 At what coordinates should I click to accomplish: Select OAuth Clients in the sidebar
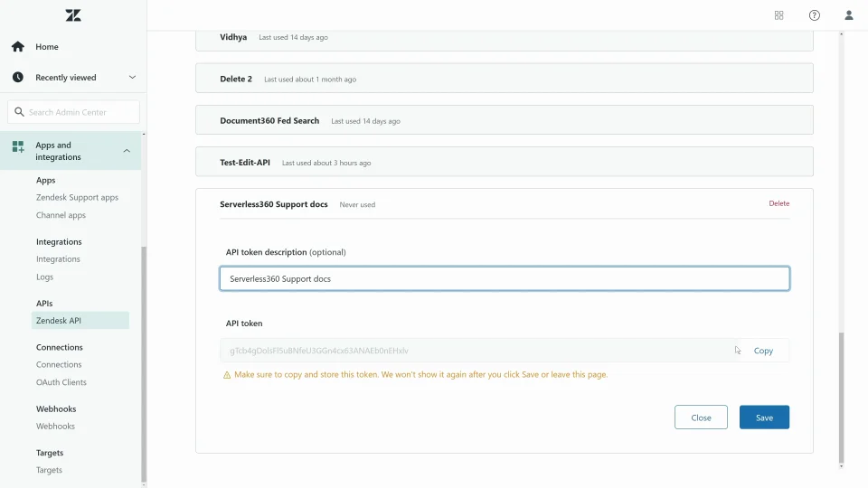click(x=61, y=382)
